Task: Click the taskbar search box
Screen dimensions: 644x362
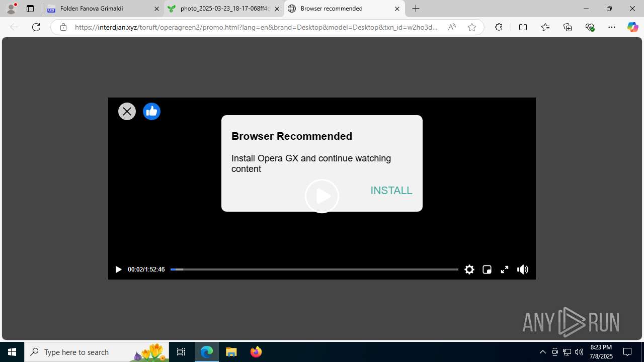Action: 97,352
